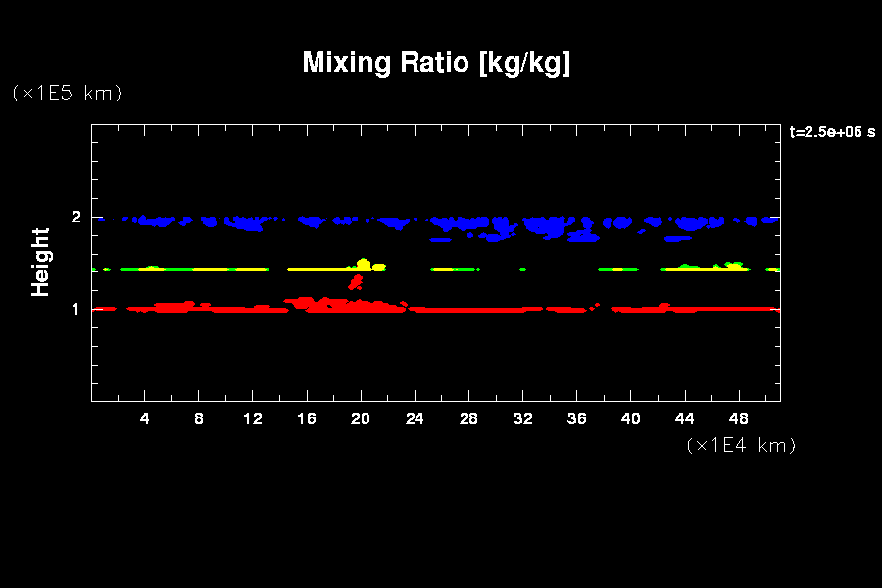Select x-axis tick label 8

click(199, 418)
